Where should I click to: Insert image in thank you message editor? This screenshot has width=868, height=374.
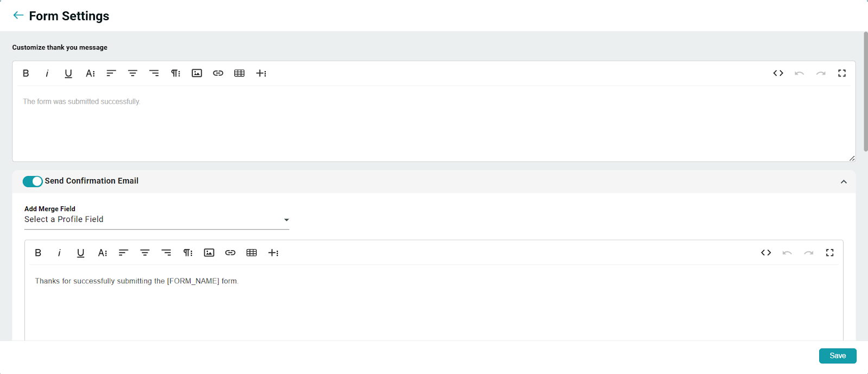tap(197, 73)
